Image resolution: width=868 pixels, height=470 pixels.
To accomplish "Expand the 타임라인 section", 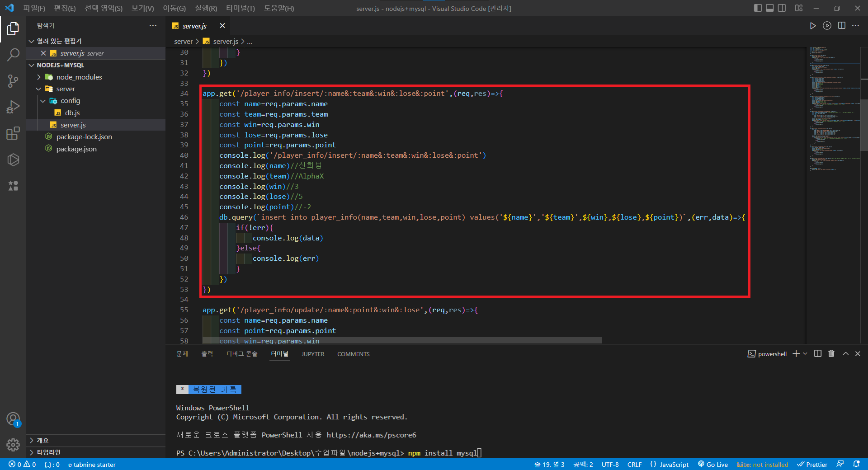I will (x=96, y=452).
